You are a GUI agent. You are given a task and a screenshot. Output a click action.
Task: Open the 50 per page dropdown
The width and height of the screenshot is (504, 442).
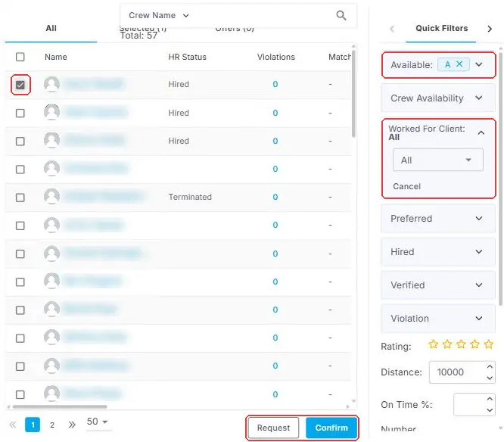(x=98, y=422)
